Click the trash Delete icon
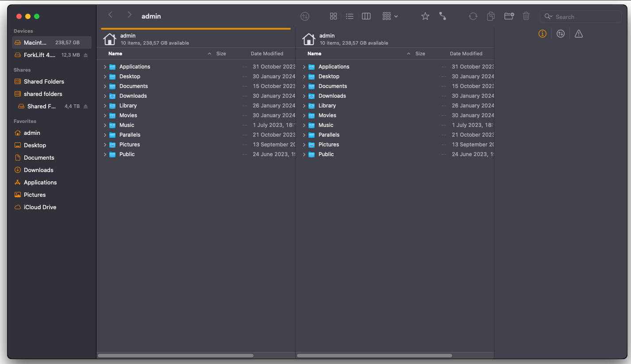Viewport: 631px width, 364px height. pos(526,16)
